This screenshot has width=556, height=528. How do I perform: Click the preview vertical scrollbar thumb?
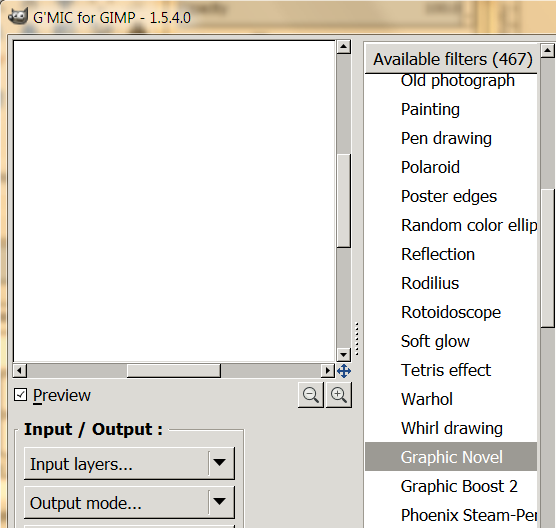pyautogui.click(x=344, y=200)
